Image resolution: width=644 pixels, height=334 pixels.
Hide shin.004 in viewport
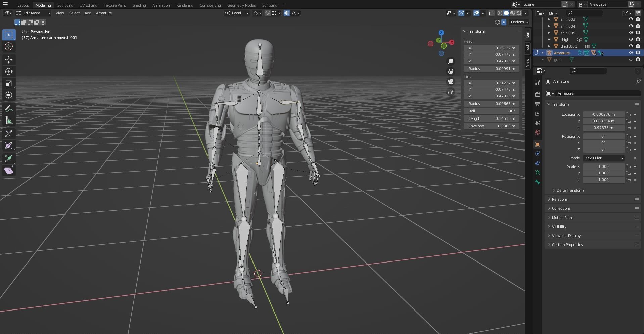631,26
